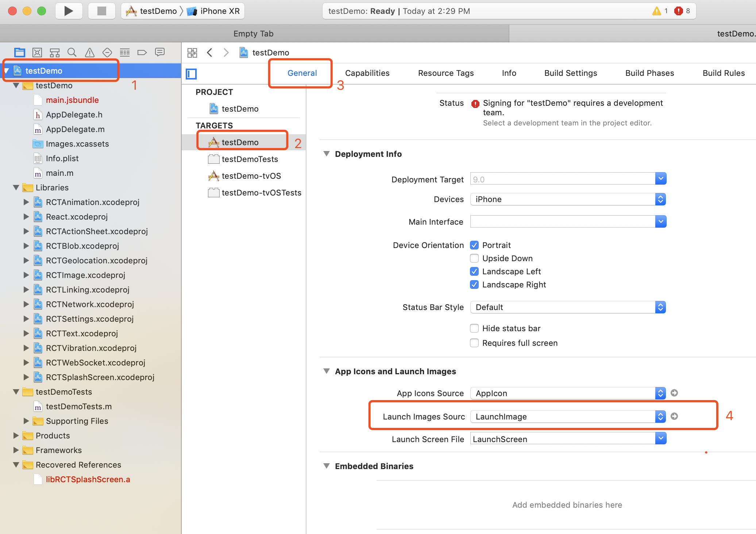Click arrow button next to LaunchImage source
Image resolution: width=756 pixels, height=534 pixels.
pyautogui.click(x=674, y=416)
